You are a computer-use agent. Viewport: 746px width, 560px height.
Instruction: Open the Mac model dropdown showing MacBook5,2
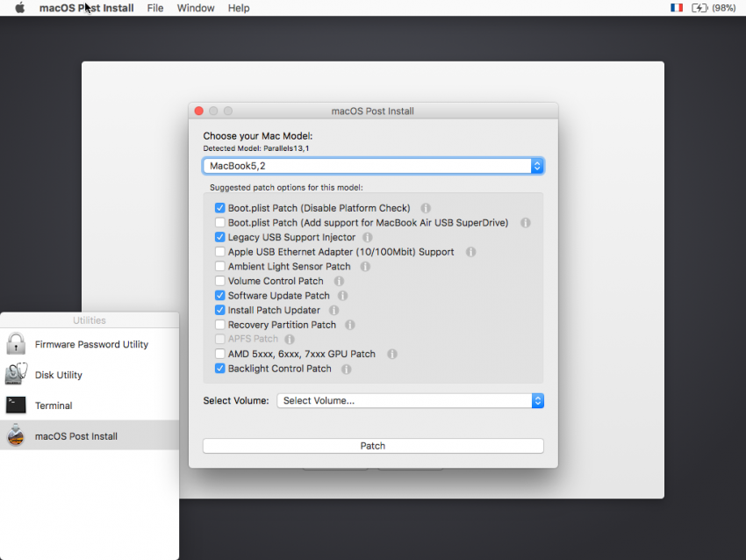(373, 166)
